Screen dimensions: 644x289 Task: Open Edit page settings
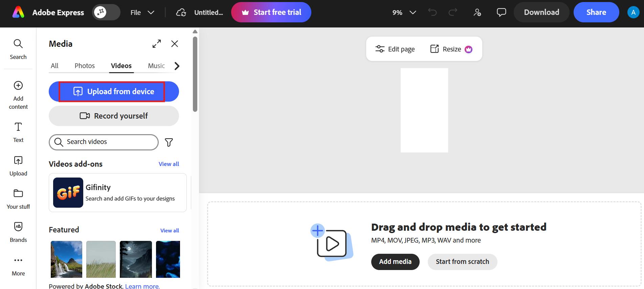[395, 49]
